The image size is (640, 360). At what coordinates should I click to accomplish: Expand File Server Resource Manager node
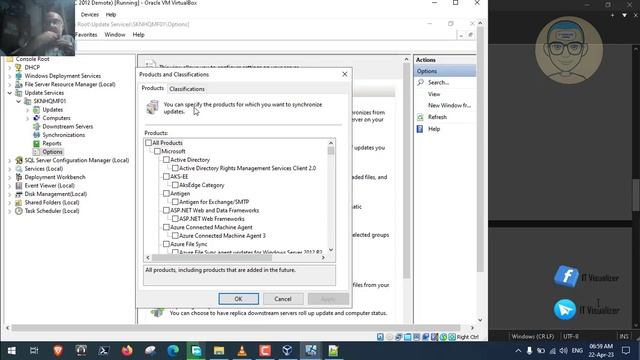click(x=10, y=84)
